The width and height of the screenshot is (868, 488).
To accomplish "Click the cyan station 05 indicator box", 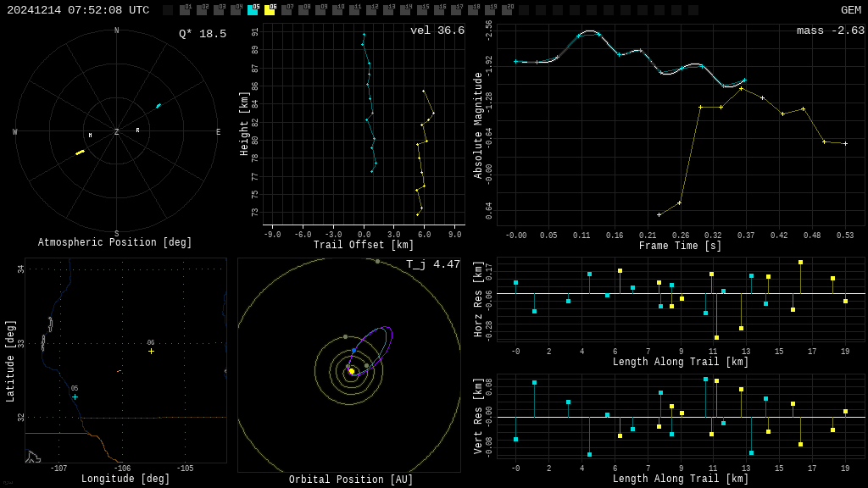I will [253, 10].
